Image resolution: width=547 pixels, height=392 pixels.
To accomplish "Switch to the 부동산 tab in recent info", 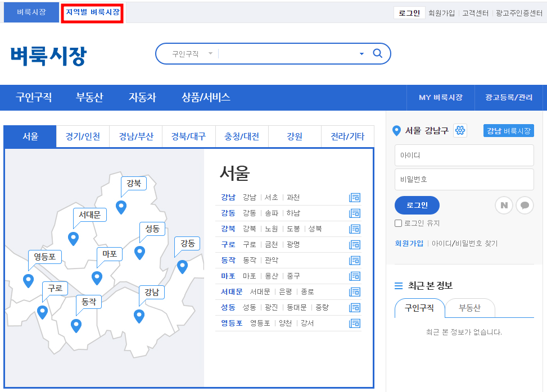I will [470, 307].
